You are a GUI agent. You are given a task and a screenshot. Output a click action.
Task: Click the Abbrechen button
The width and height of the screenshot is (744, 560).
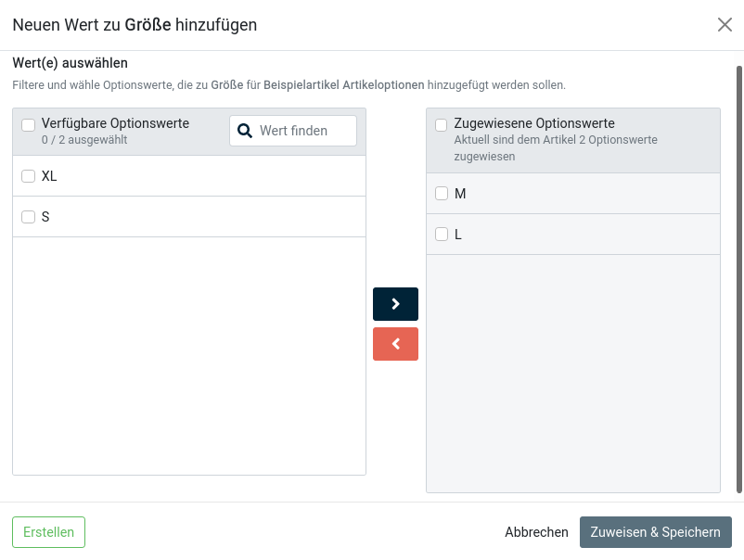pos(536,531)
